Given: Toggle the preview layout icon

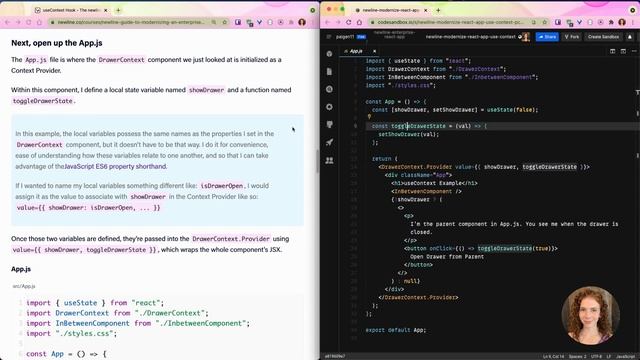Looking at the screenshot, I should coord(623,51).
